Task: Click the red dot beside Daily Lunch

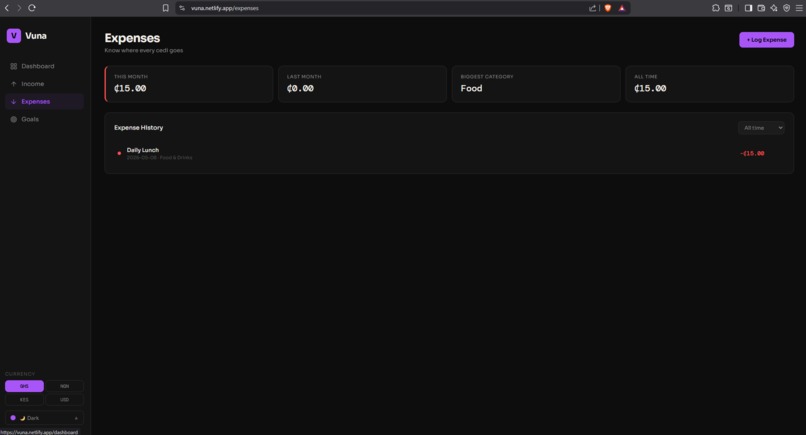Action: coord(119,153)
